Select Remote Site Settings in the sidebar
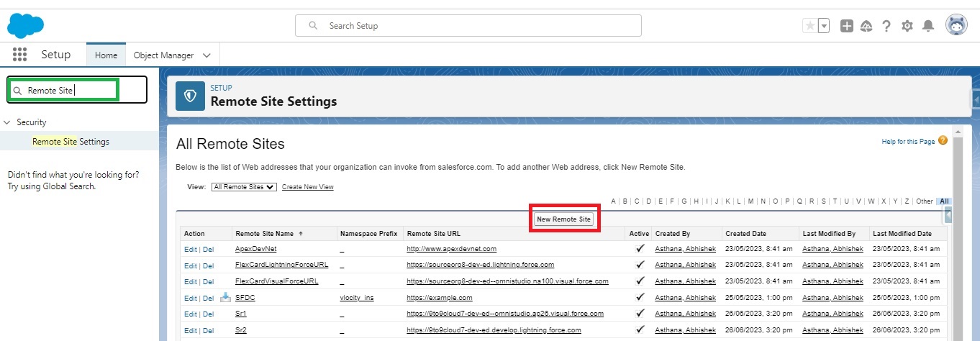Screen dimensions: 980x341 click(x=71, y=142)
